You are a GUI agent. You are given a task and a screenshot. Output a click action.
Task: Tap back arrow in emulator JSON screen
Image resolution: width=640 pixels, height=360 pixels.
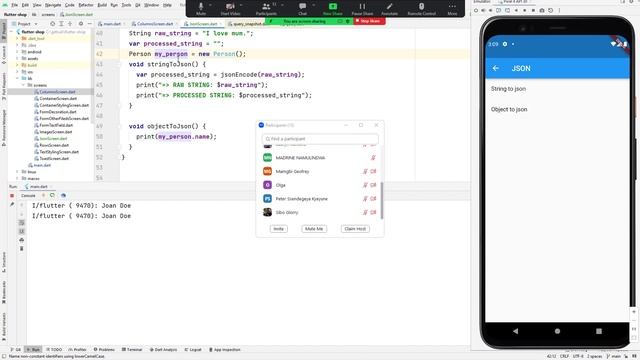496,68
